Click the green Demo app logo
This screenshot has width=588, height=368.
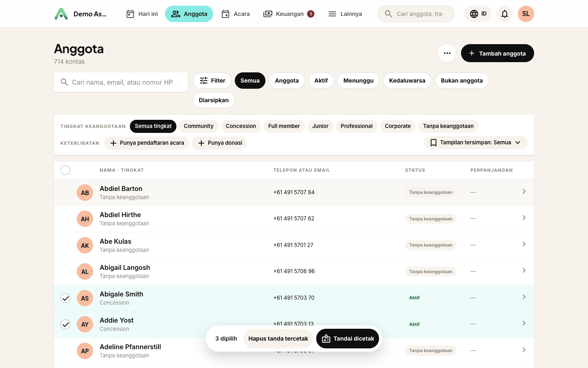pos(61,14)
